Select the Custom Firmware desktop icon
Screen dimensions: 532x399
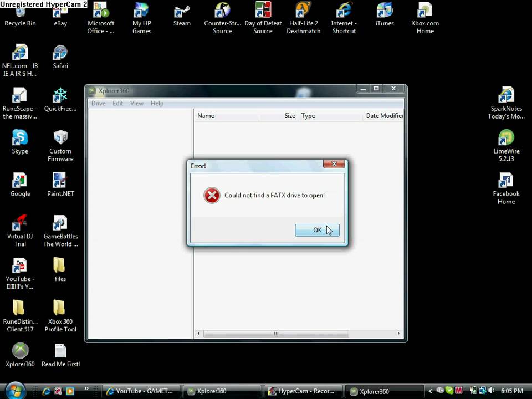(60, 146)
